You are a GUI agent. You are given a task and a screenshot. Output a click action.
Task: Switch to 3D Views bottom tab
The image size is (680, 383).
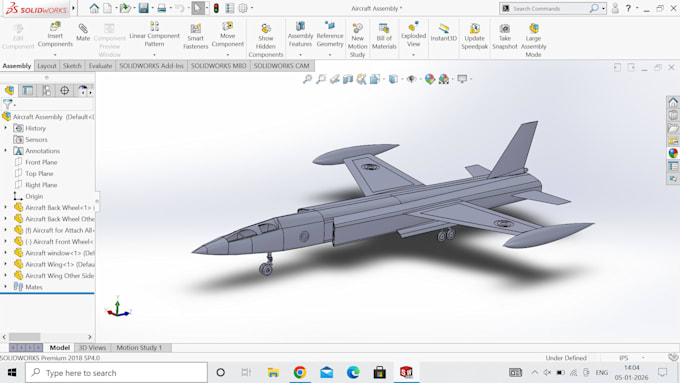pos(92,347)
